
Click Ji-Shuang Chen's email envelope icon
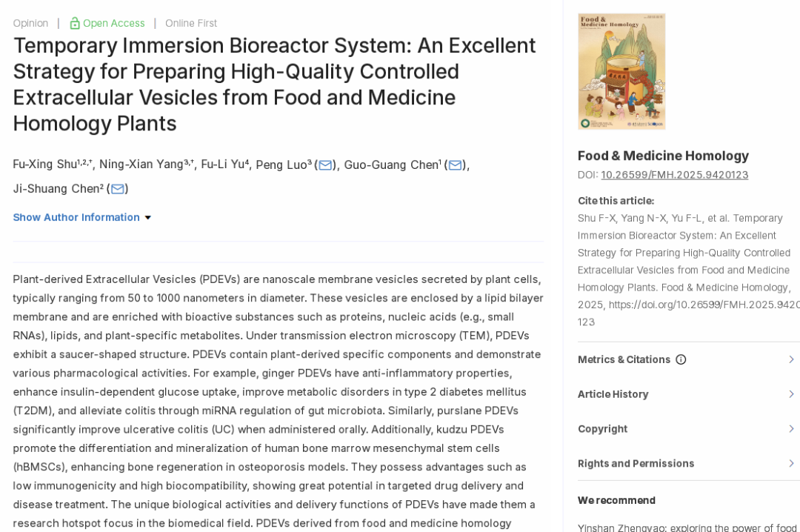pyautogui.click(x=117, y=190)
